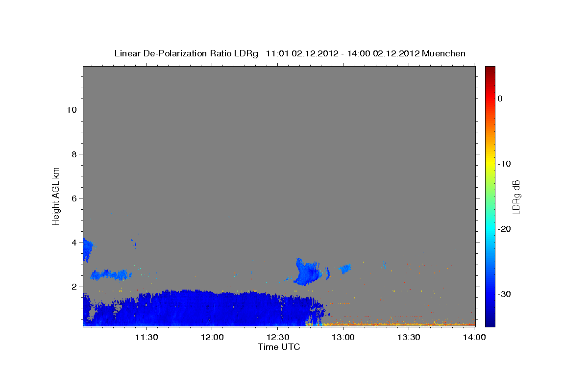Click the height axis label 6
588x392 pixels.
73,198
